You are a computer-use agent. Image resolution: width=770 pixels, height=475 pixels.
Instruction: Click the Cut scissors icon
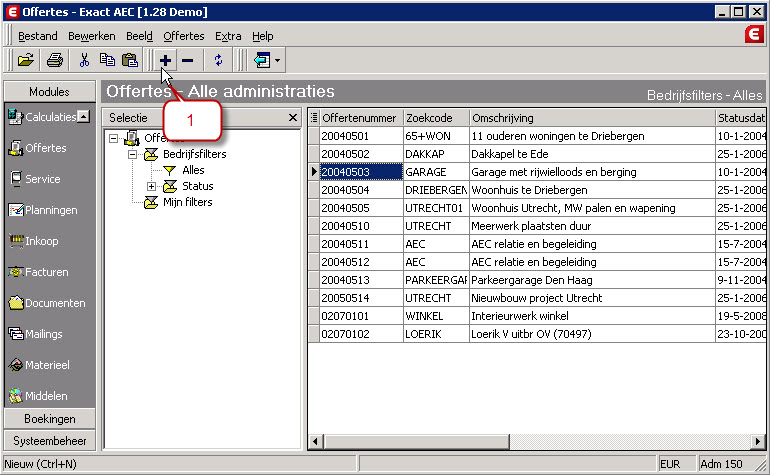84,60
